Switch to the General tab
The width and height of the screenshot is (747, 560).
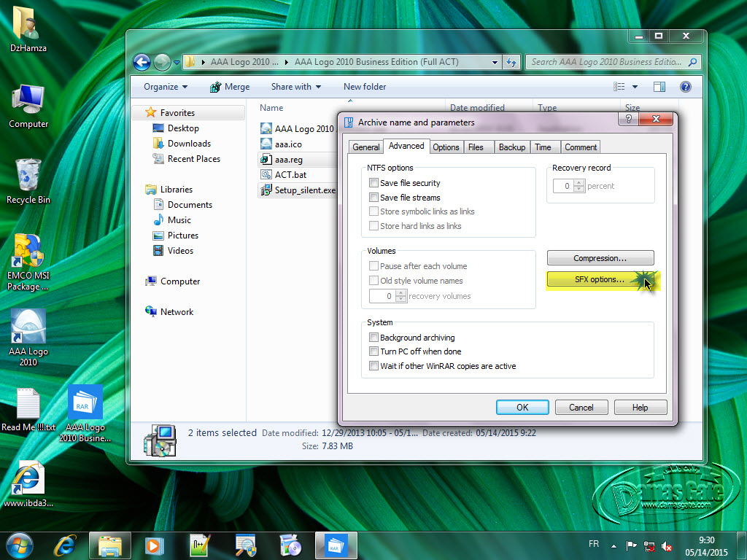tap(366, 147)
